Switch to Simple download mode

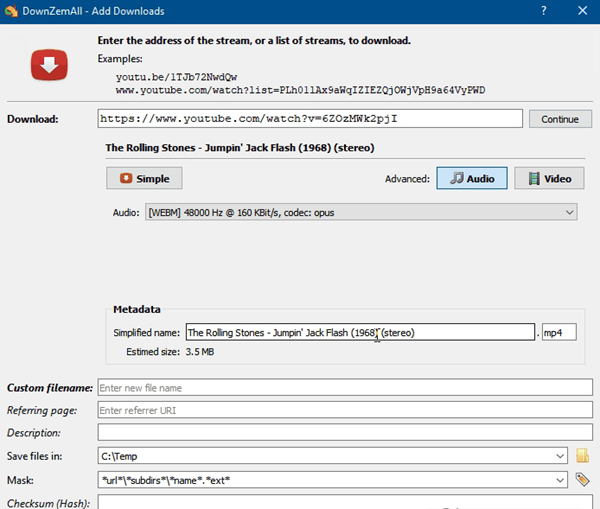[144, 178]
